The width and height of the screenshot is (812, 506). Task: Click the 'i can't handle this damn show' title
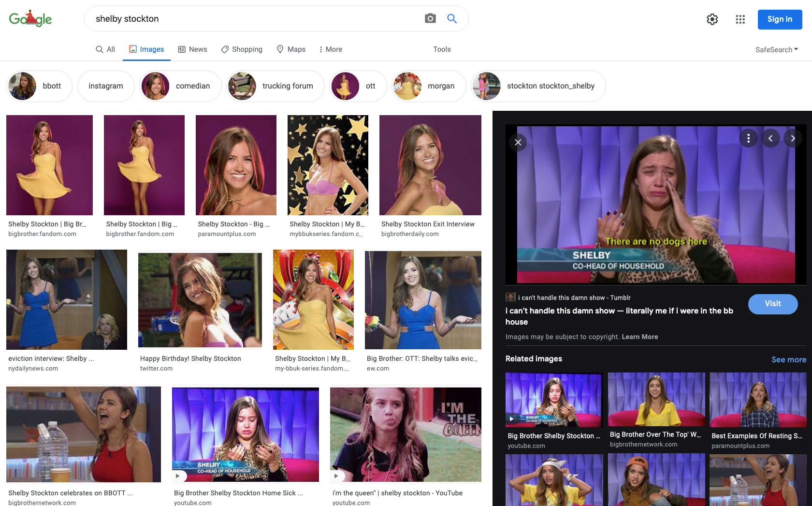click(x=619, y=316)
